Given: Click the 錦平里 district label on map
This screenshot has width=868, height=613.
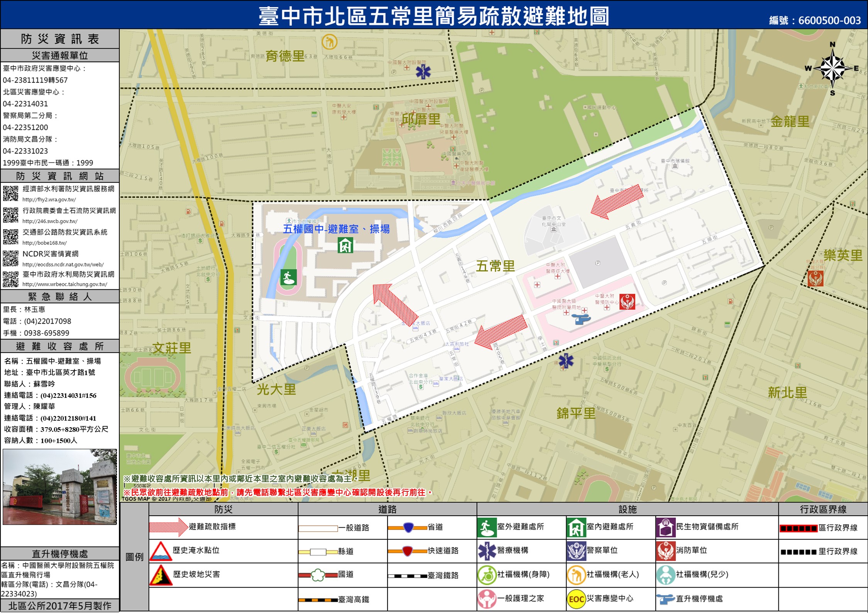Looking at the screenshot, I should 576,413.
